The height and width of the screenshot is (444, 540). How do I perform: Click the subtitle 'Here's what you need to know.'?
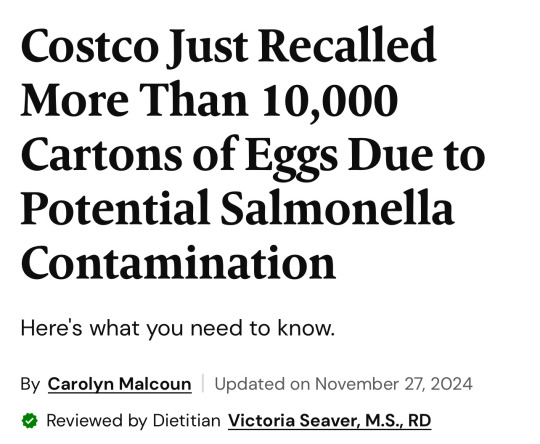[x=178, y=329]
